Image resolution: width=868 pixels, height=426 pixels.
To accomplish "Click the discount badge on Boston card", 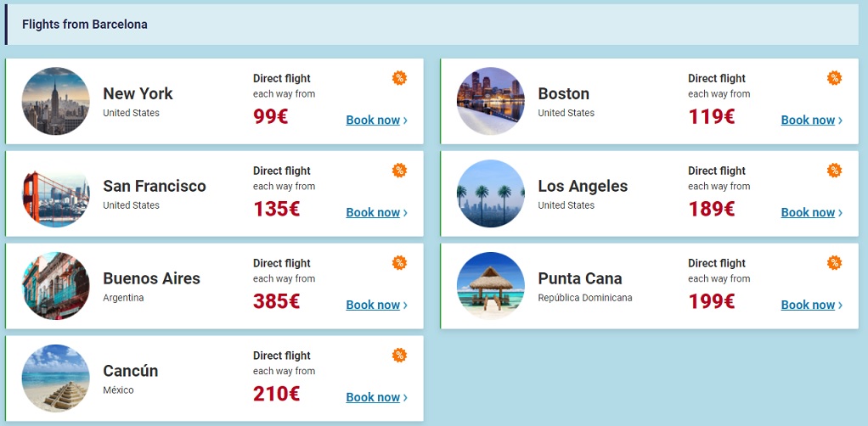I will pyautogui.click(x=834, y=78).
